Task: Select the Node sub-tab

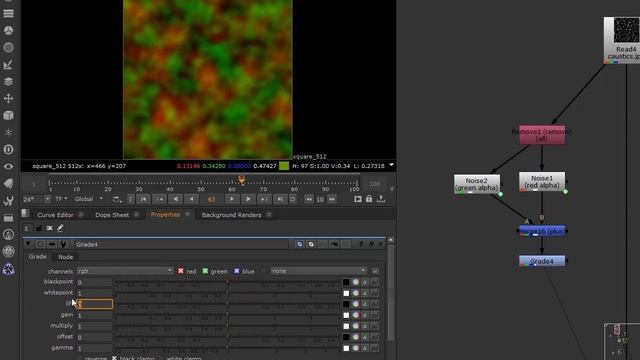Action: point(65,257)
